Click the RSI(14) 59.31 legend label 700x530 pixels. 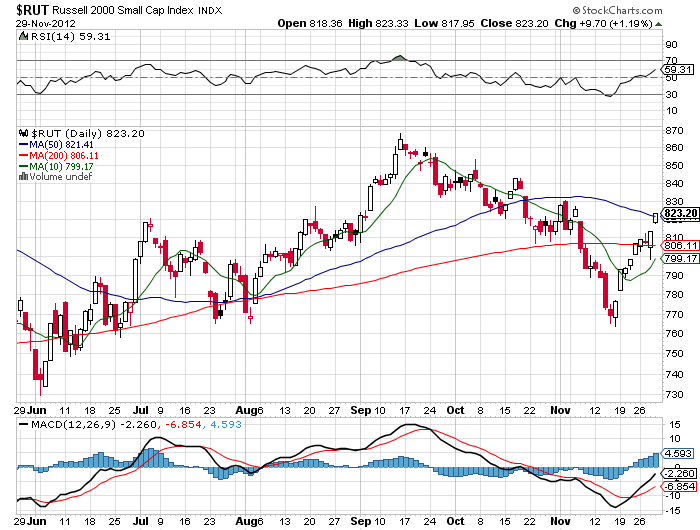pyautogui.click(x=71, y=37)
